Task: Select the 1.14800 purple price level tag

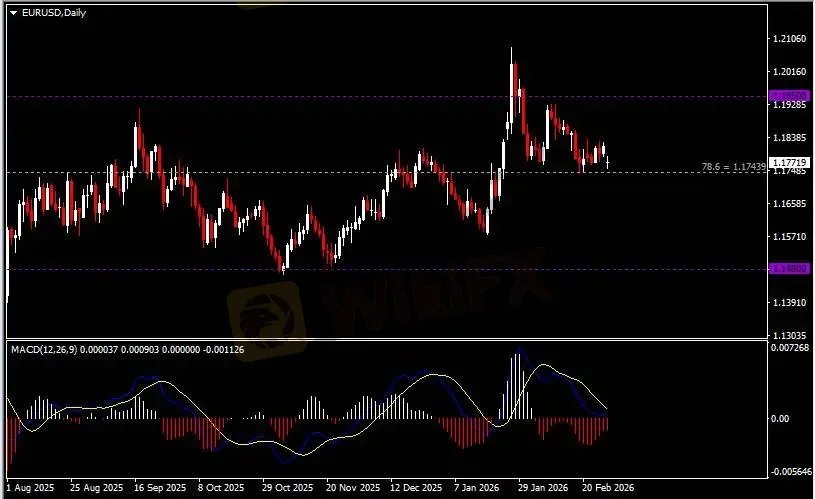Action: [x=789, y=269]
